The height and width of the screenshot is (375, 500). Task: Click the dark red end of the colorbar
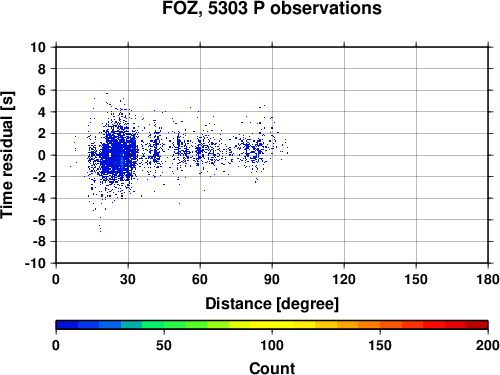(x=477, y=325)
